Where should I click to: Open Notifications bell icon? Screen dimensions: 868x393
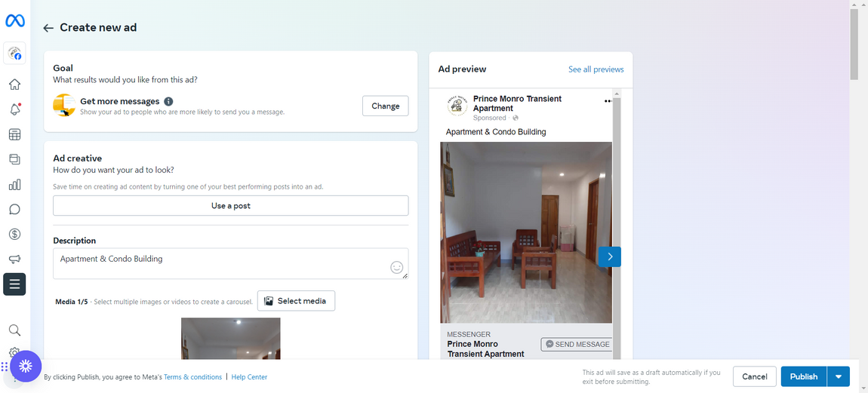click(x=15, y=109)
